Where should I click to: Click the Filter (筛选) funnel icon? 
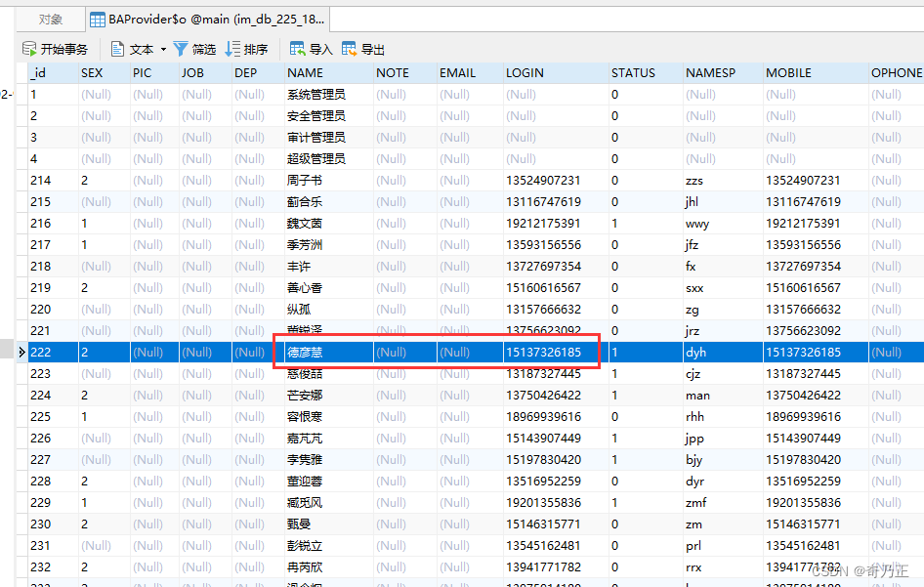point(181,49)
